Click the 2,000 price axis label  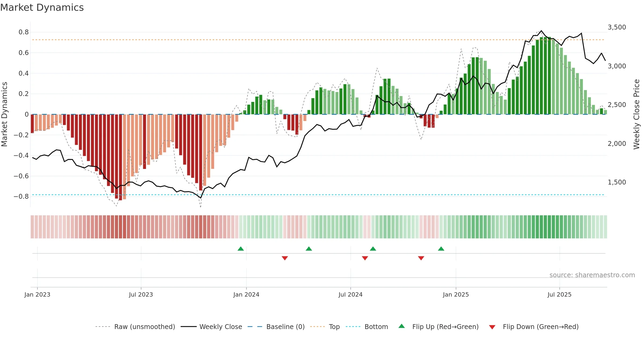tap(617, 143)
